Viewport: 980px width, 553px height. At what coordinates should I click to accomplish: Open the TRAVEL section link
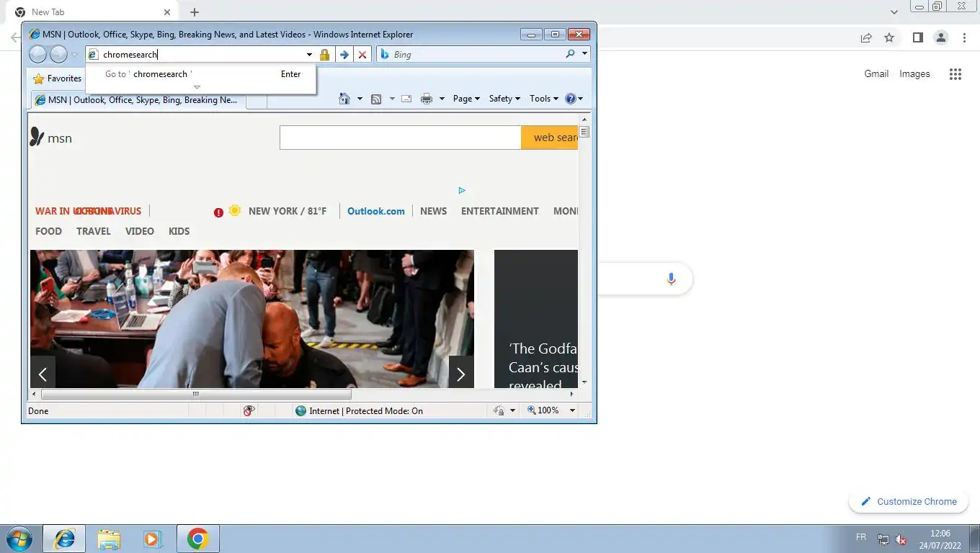pyautogui.click(x=94, y=231)
